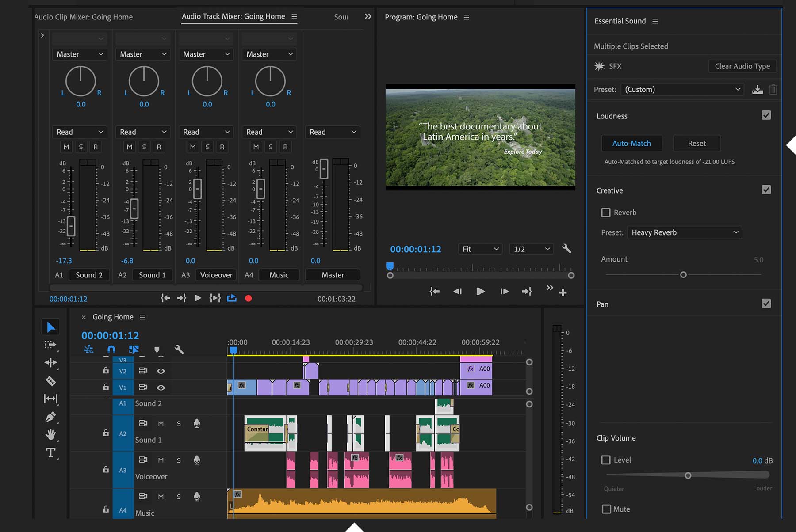The width and height of the screenshot is (796, 532).
Task: Toggle Snap in Timeline magnet icon
Action: [111, 350]
